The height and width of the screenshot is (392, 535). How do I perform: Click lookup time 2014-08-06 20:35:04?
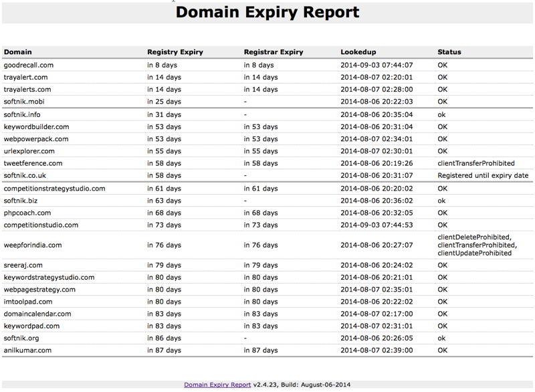(x=377, y=114)
